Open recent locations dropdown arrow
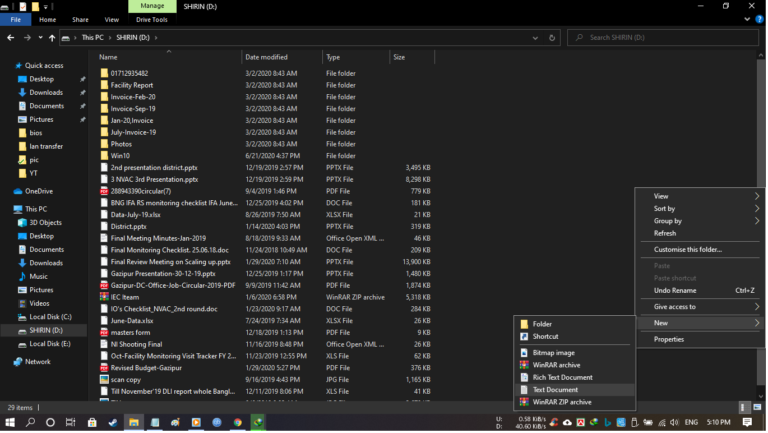 (x=40, y=38)
